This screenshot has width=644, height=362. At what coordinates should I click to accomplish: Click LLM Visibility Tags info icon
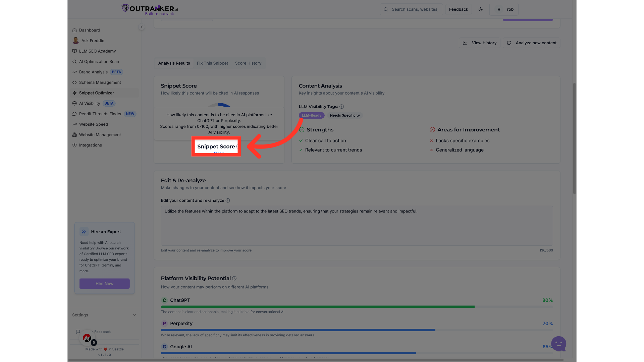[341, 107]
